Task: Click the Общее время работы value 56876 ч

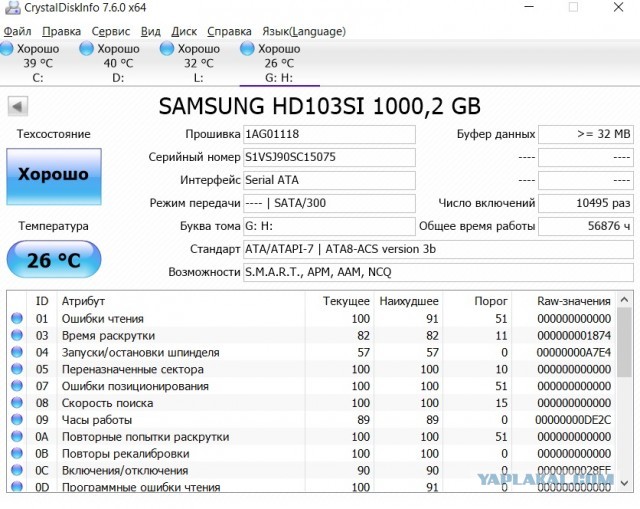Action: 586,226
